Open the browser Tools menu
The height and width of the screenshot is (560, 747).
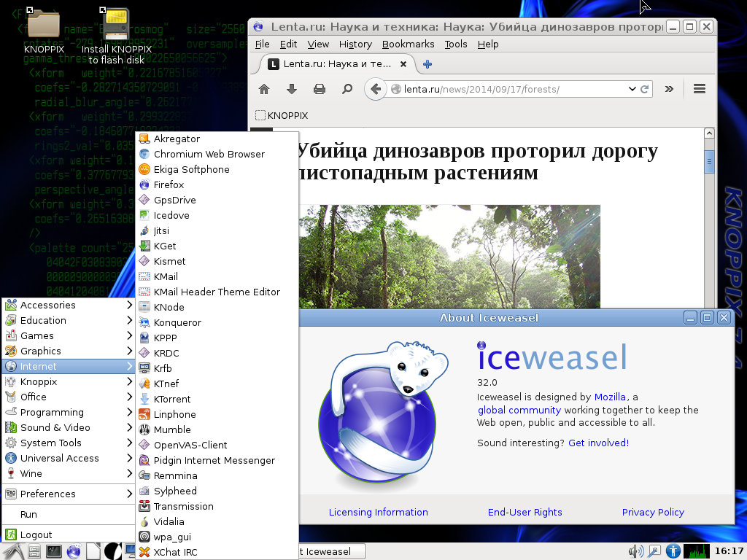coord(456,44)
